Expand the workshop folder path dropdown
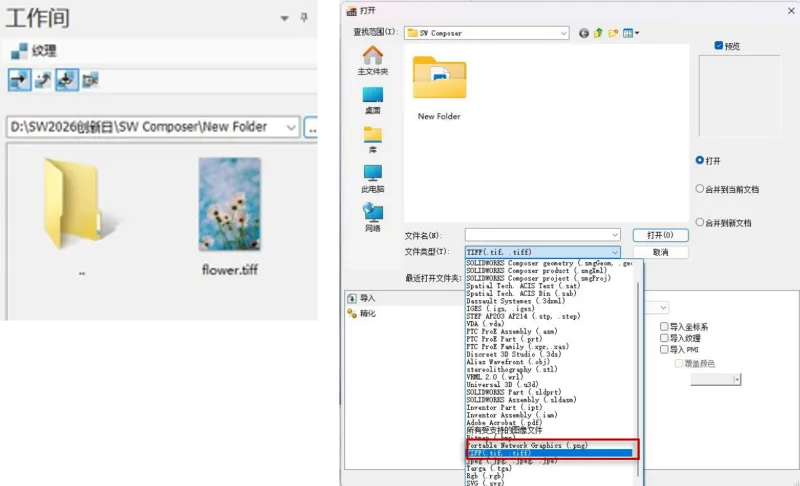Screen dimensions: 800x486 coord(291,127)
